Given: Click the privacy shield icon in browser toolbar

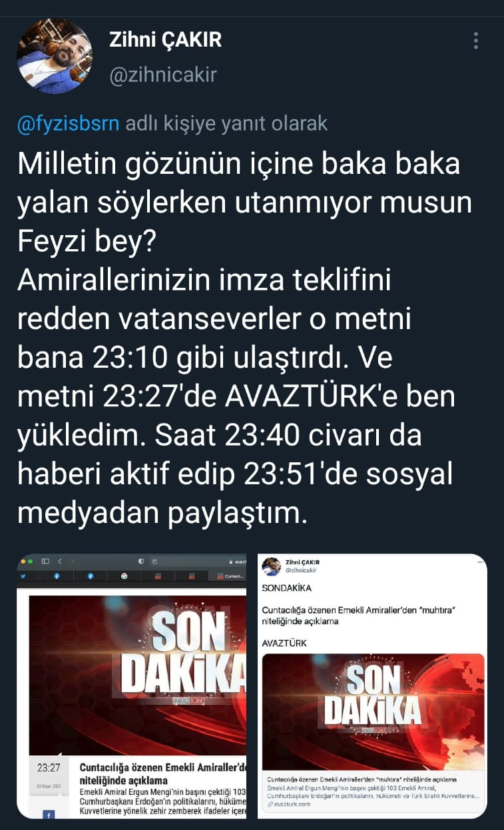Looking at the screenshot, I should coord(141,562).
